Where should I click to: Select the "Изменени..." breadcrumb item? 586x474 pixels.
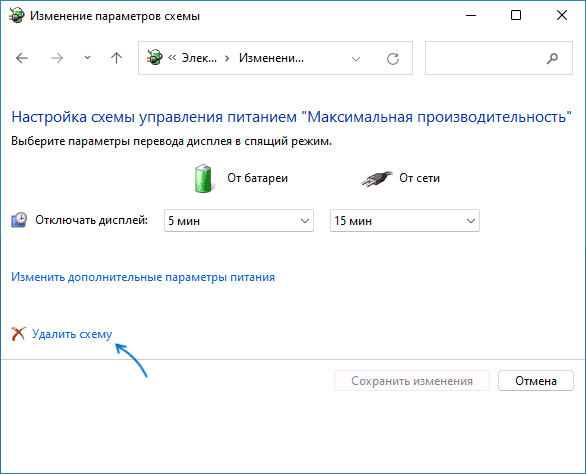pos(271,58)
